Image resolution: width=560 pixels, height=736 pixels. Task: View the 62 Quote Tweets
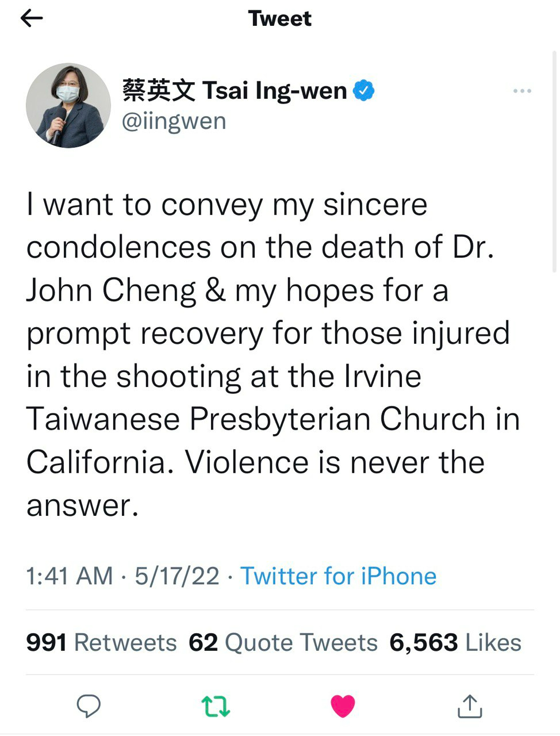tap(283, 642)
